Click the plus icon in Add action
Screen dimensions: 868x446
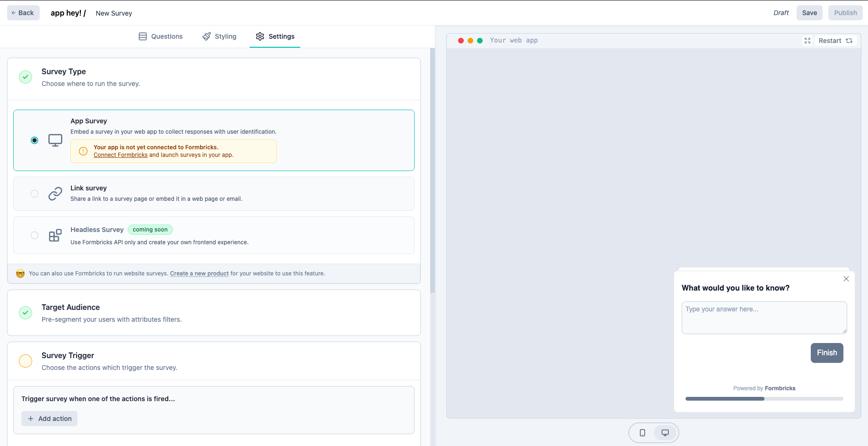31,419
